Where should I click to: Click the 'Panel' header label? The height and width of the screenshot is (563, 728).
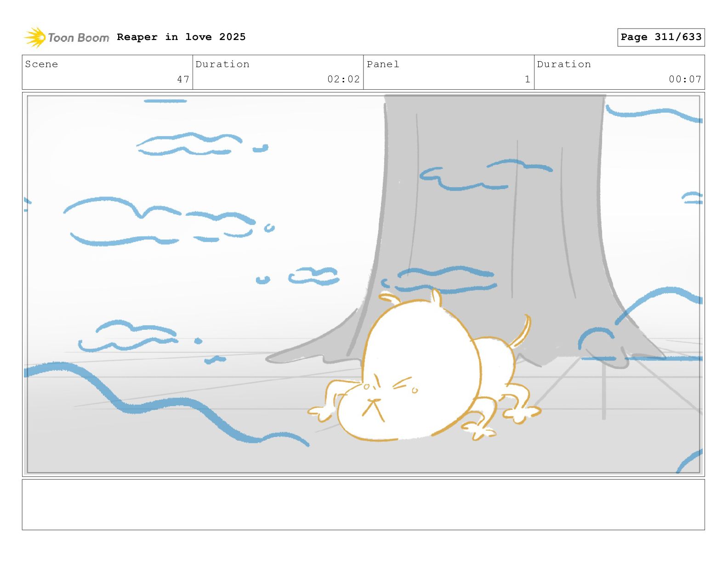pyautogui.click(x=383, y=64)
